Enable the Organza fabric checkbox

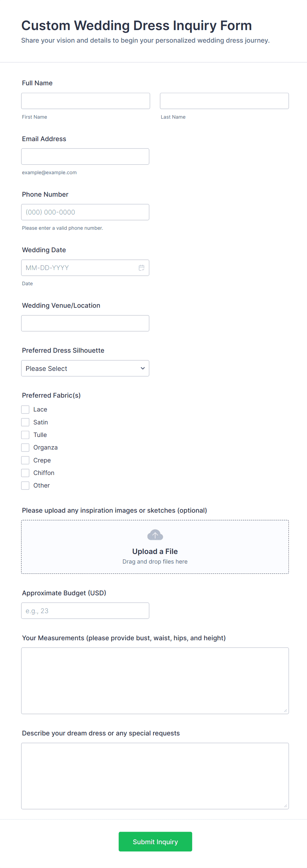click(x=25, y=448)
